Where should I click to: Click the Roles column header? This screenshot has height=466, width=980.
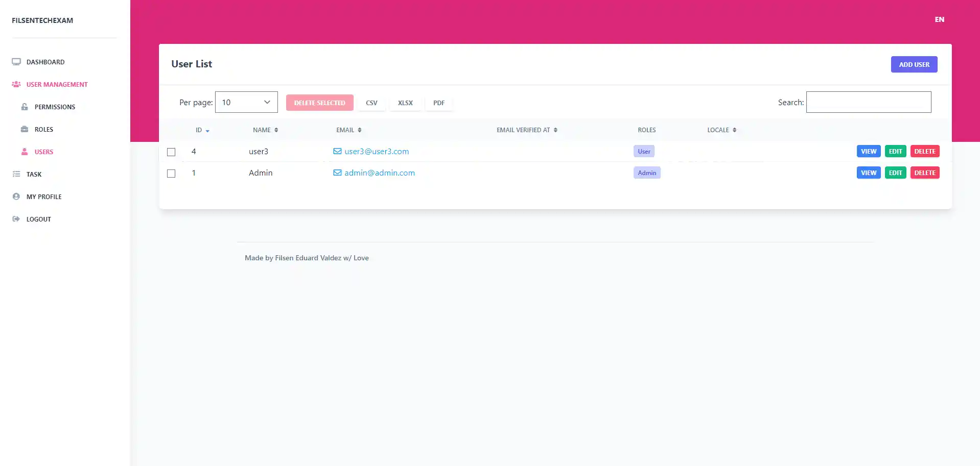pyautogui.click(x=646, y=130)
